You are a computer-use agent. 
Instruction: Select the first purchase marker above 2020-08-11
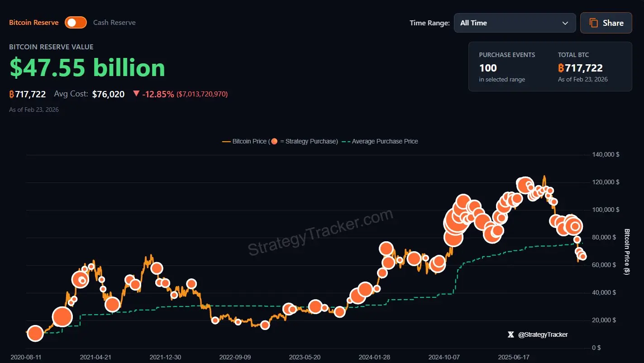(35, 334)
